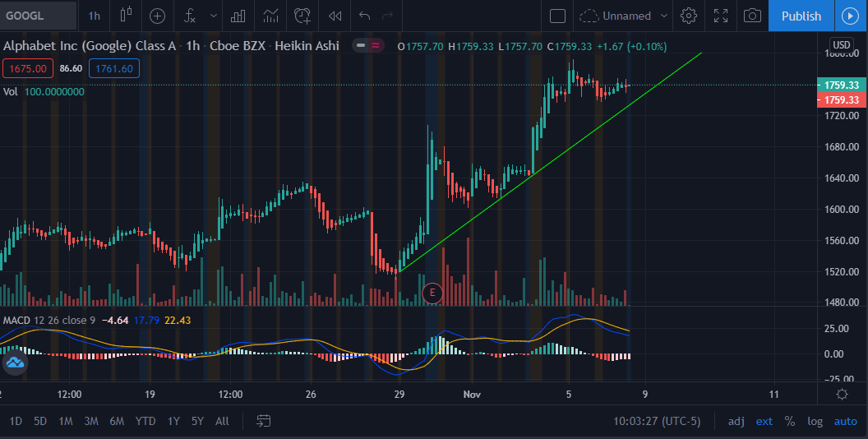868x439 pixels.
Task: Open the USD currency selector
Action: (842, 45)
